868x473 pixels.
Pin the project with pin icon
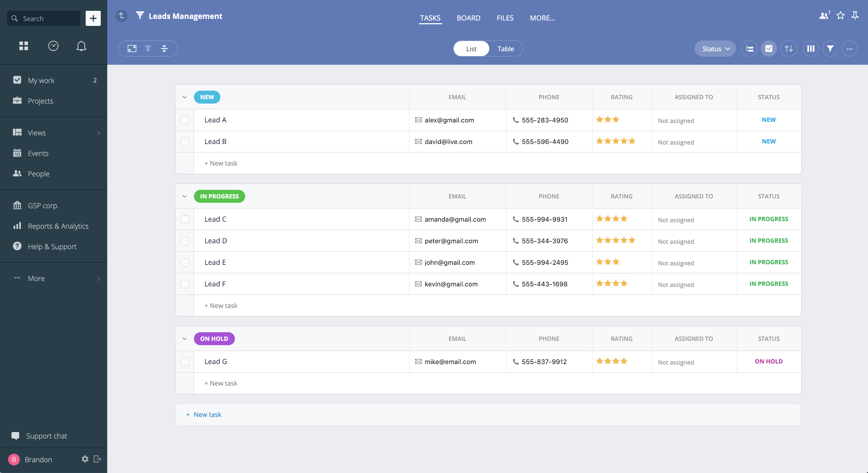pos(855,15)
